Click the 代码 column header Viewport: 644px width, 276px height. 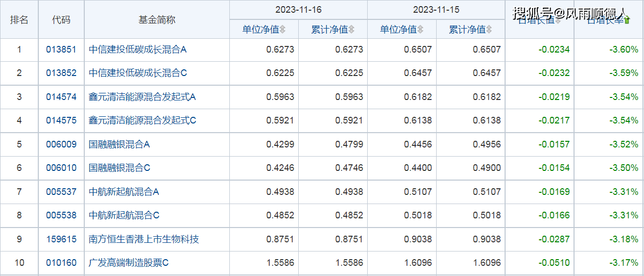pyautogui.click(x=61, y=20)
